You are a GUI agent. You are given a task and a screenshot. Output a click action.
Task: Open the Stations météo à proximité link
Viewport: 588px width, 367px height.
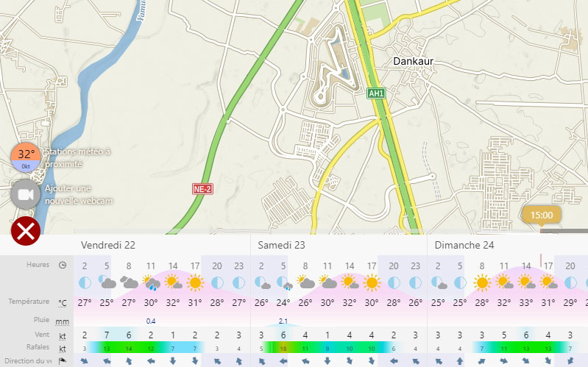77,157
